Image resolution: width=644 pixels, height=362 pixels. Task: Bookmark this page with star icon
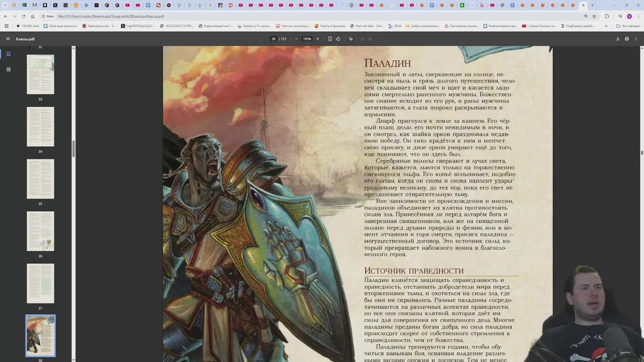(594, 16)
